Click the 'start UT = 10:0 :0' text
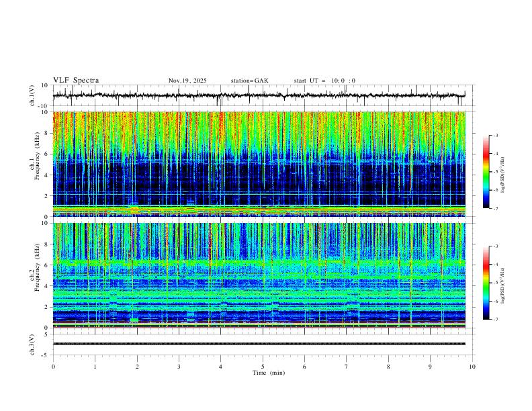The height and width of the screenshot is (411, 532). tap(324, 81)
